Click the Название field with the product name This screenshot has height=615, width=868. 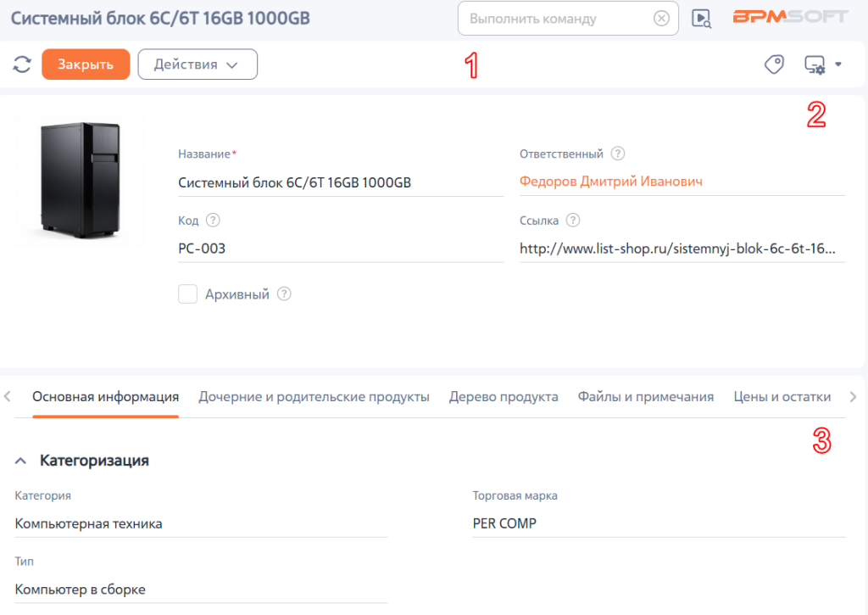tap(341, 183)
